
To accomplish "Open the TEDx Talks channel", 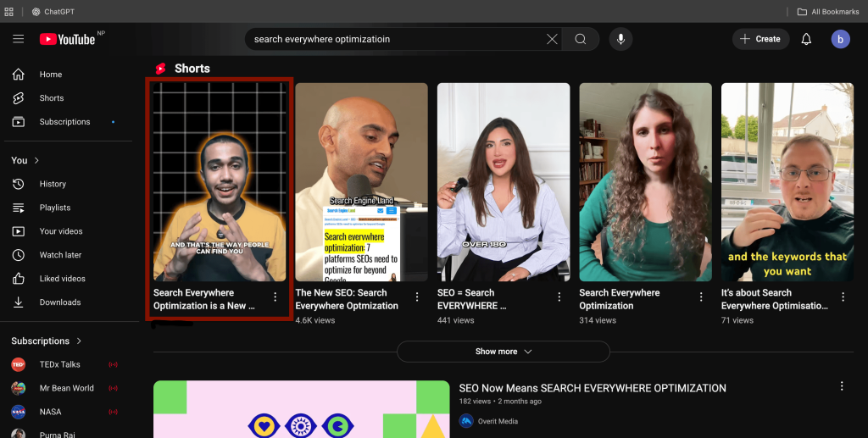I will click(x=59, y=364).
